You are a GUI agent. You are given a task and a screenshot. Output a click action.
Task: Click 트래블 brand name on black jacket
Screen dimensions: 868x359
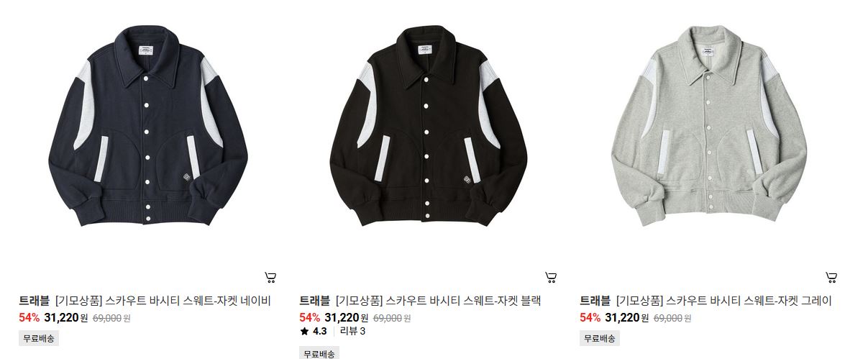coord(314,301)
